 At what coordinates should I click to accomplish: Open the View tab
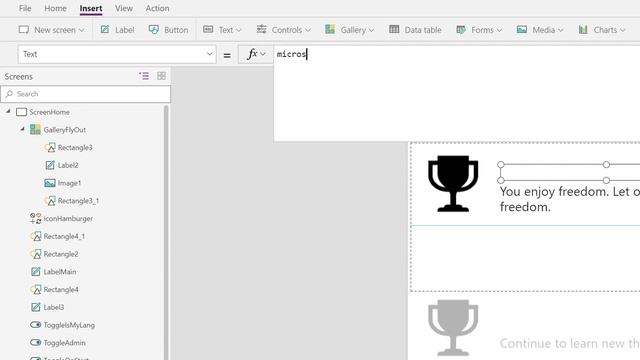click(x=124, y=8)
